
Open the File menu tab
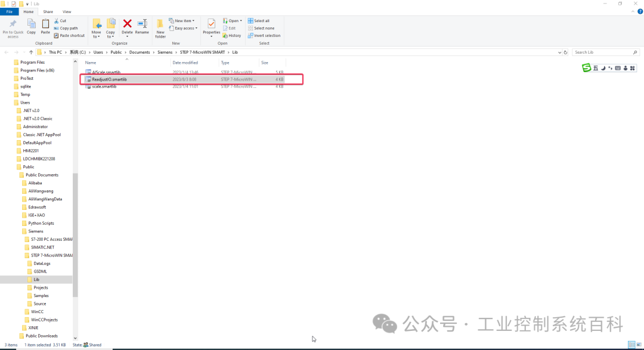(x=9, y=11)
